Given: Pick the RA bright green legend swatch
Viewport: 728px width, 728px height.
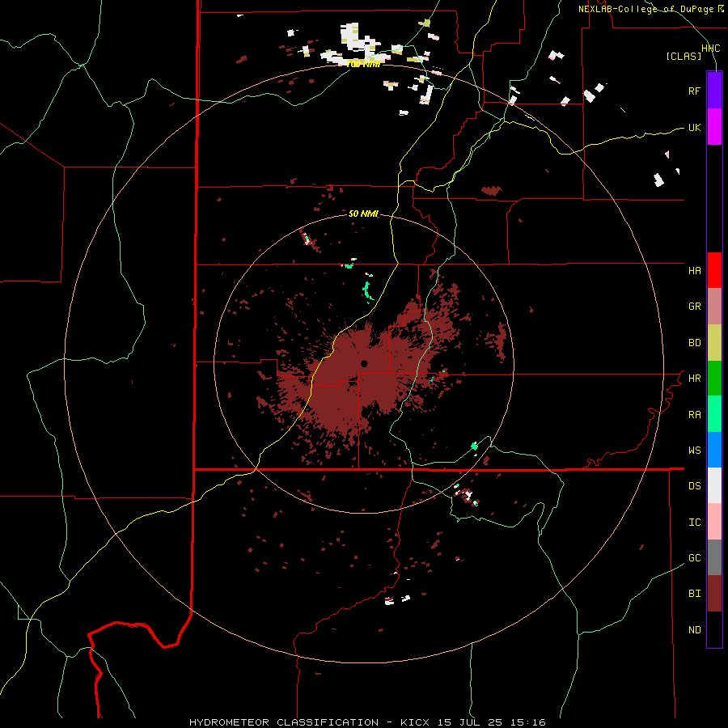Looking at the screenshot, I should 714,414.
